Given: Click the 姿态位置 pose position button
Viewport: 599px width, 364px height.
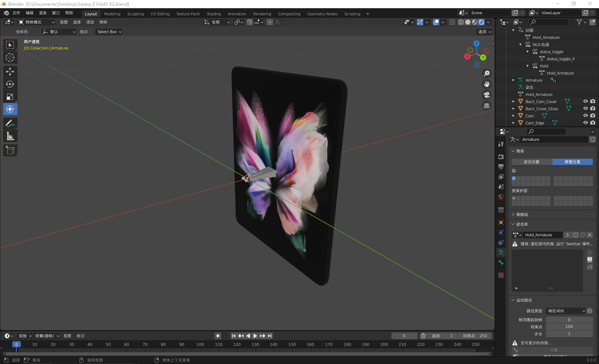Looking at the screenshot, I should click(x=532, y=162).
